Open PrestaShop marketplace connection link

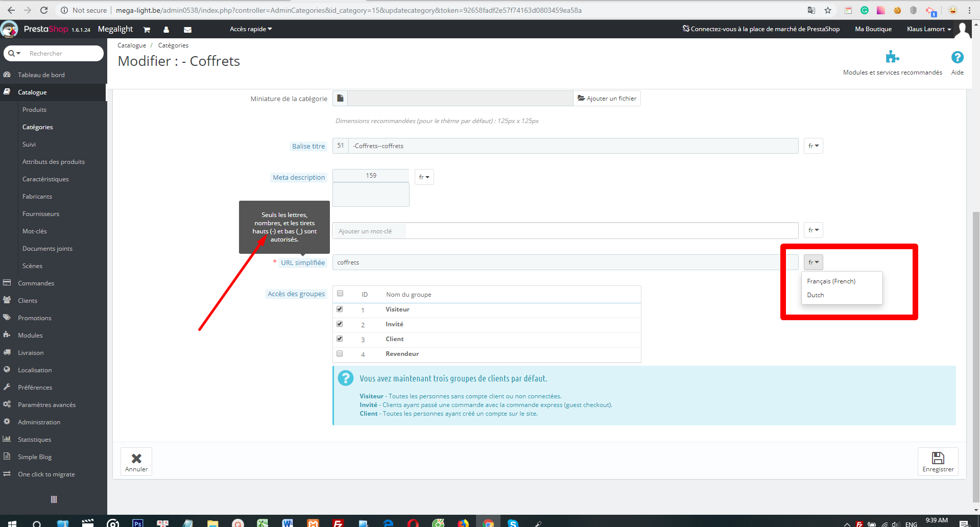pos(761,29)
